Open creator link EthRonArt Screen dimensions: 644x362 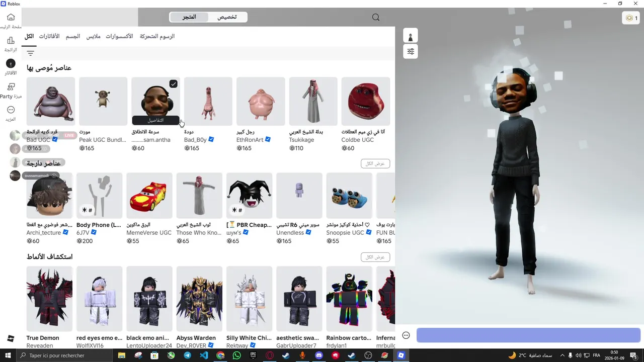[x=250, y=140]
